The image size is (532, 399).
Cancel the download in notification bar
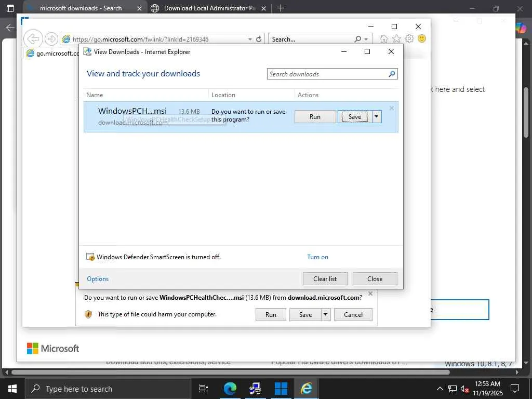353,314
